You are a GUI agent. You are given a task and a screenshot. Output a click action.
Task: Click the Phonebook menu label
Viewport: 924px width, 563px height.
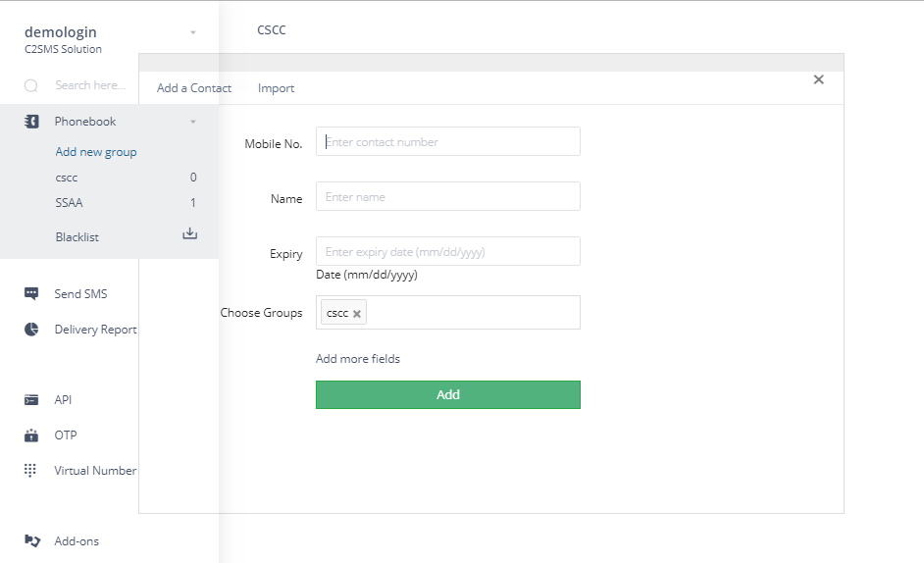(85, 122)
